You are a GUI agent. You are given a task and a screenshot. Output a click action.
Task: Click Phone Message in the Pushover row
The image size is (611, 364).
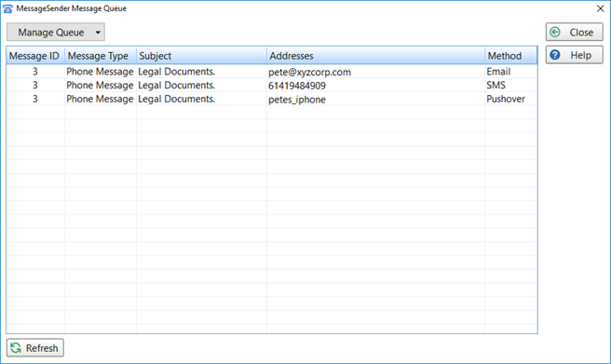pos(100,99)
